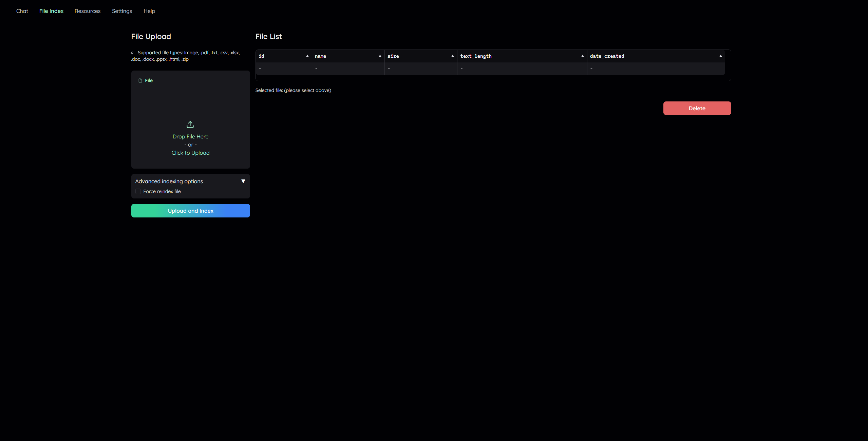The image size is (868, 441).
Task: Collapse Advanced indexing options triangle
Action: [x=243, y=181]
